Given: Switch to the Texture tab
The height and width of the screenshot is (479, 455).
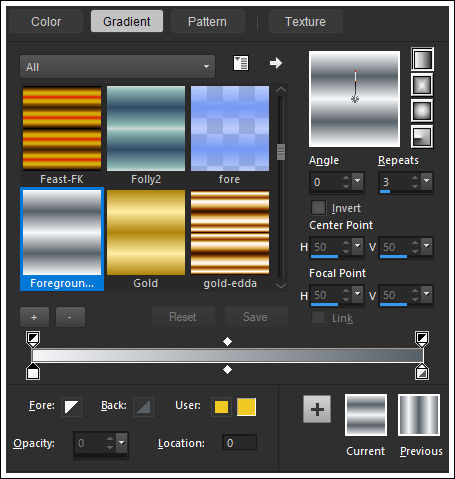Looking at the screenshot, I should [305, 22].
